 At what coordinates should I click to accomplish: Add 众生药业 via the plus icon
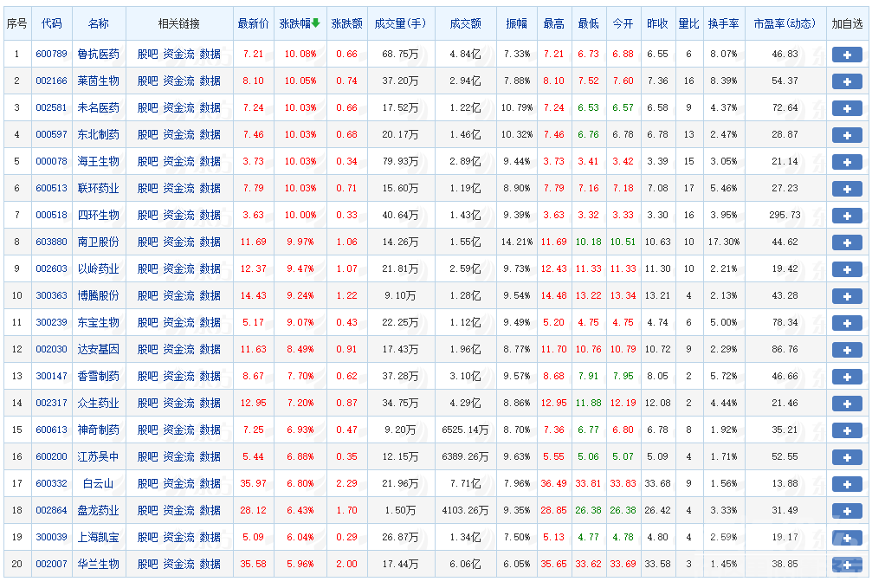846,403
